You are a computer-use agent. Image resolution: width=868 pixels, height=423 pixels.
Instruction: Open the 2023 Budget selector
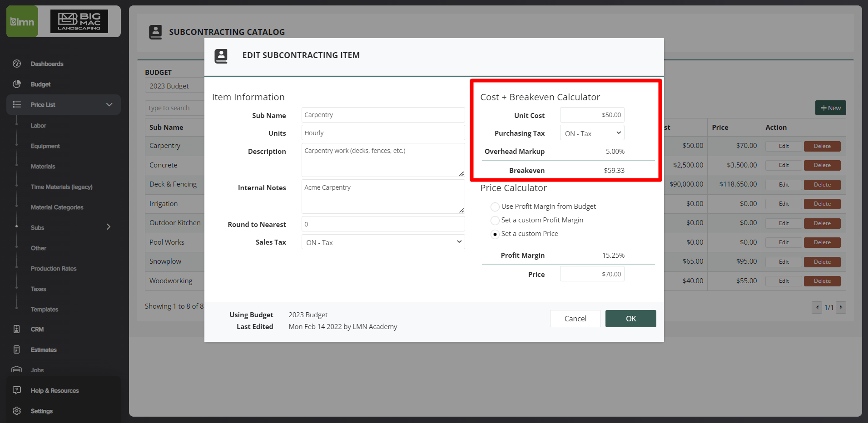click(174, 86)
